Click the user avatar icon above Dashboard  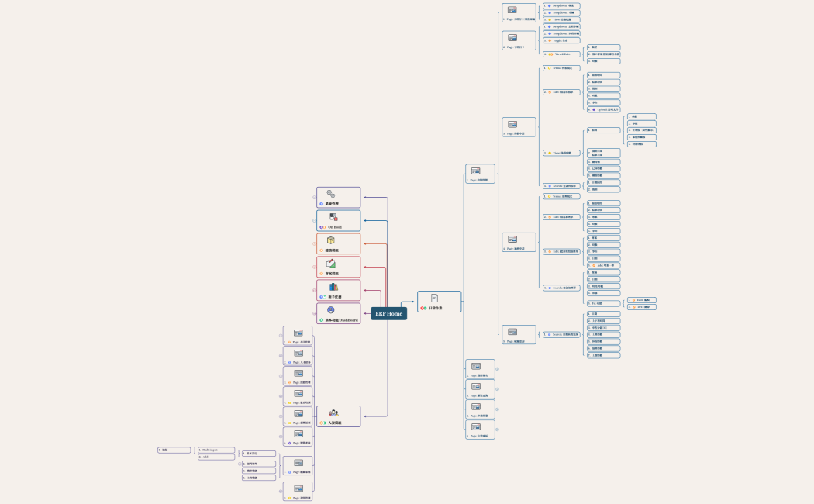[331, 310]
